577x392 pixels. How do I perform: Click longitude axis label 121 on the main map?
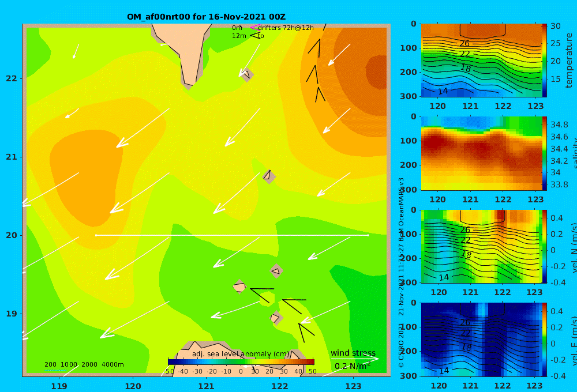(206, 386)
